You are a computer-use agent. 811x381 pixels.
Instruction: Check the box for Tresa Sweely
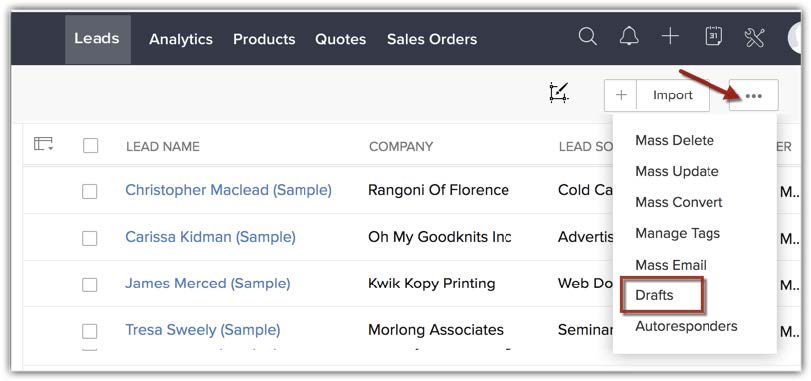(89, 331)
